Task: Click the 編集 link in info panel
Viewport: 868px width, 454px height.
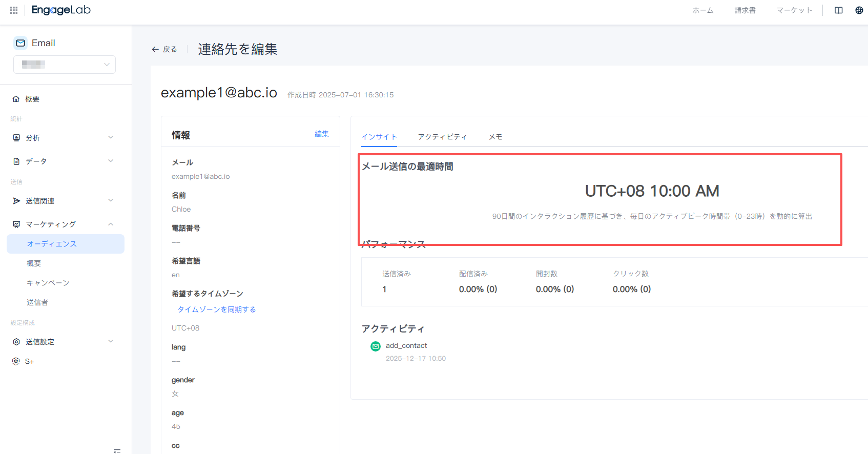Action: click(322, 134)
